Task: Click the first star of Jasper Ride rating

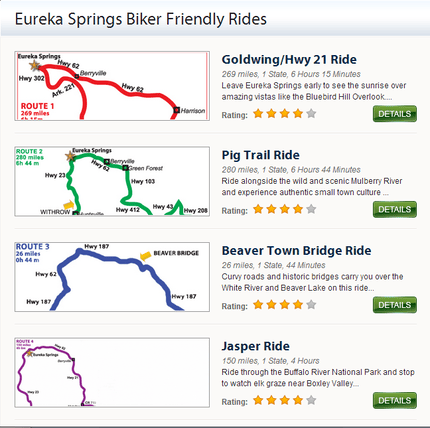Action: [258, 400]
